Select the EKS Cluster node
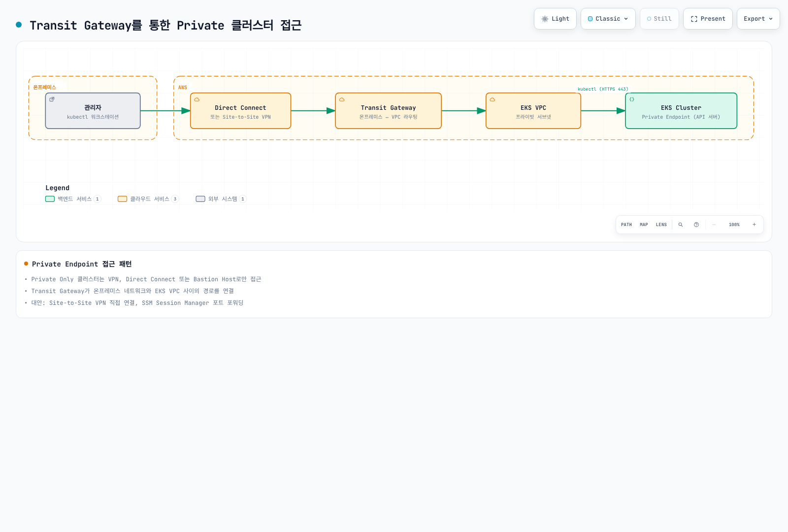 (681, 111)
